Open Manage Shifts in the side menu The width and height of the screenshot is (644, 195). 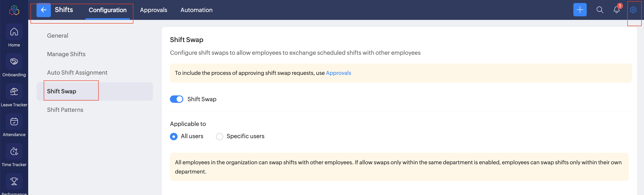pos(66,54)
